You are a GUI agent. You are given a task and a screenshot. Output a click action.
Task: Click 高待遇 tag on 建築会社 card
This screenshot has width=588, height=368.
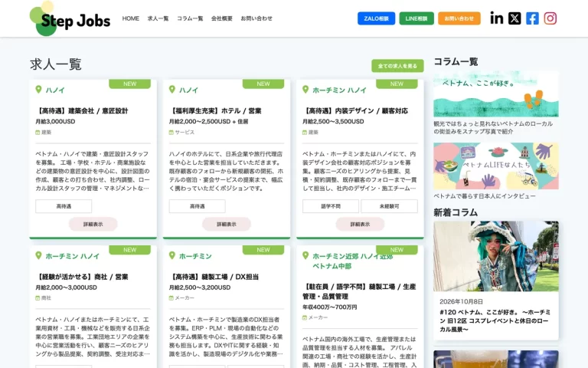tap(64, 206)
